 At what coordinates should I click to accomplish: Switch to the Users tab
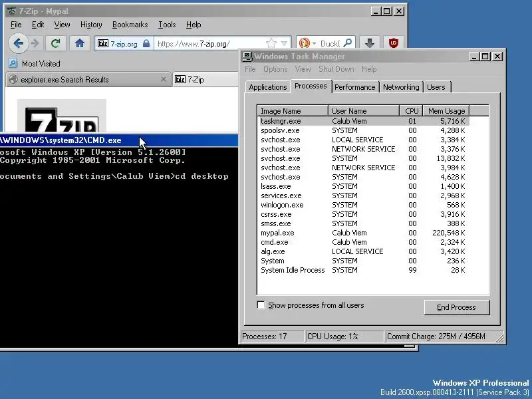coord(436,87)
